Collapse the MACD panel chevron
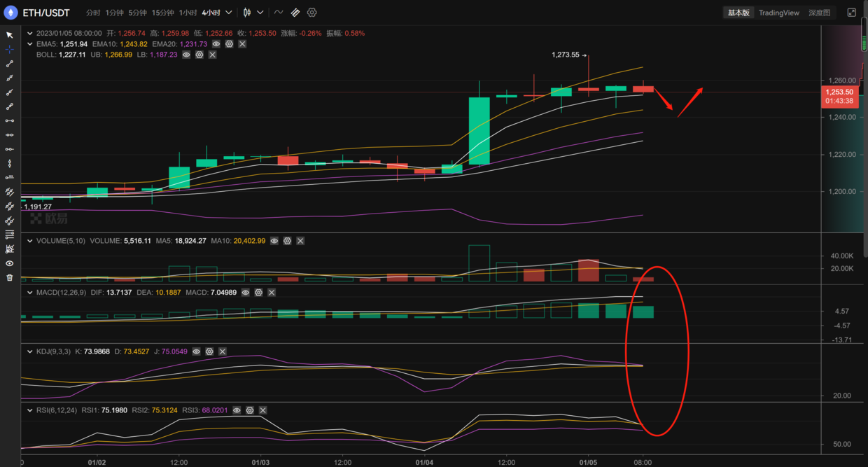 click(30, 293)
